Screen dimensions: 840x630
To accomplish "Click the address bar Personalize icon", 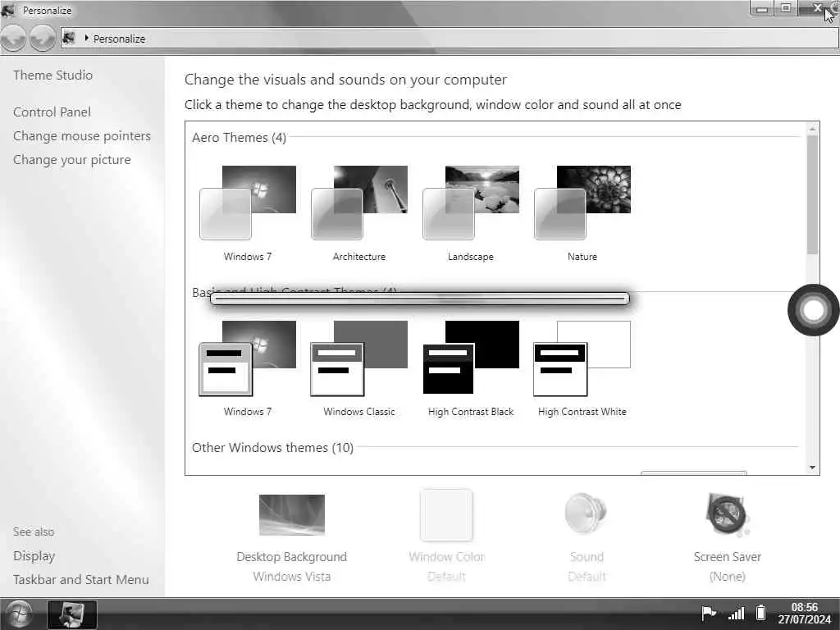I will [69, 38].
